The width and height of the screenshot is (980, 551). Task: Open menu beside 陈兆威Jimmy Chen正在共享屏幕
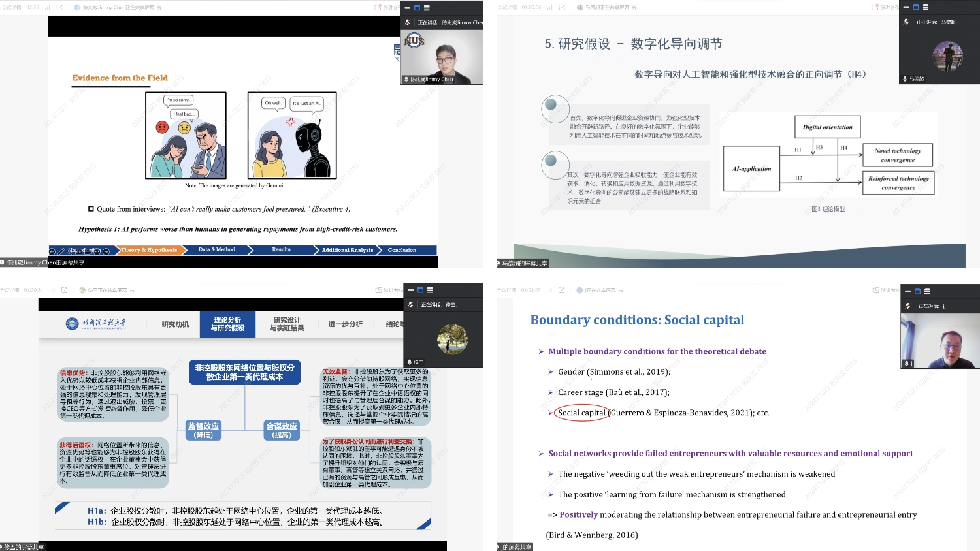click(159, 8)
